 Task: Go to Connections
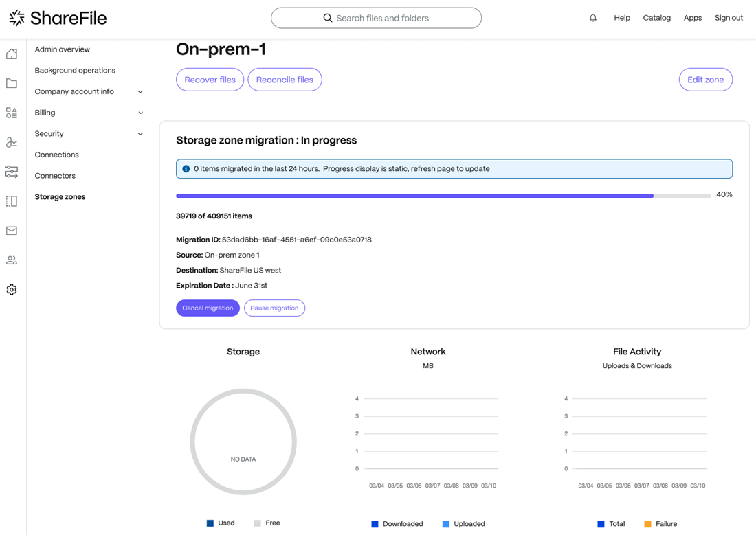pos(56,155)
